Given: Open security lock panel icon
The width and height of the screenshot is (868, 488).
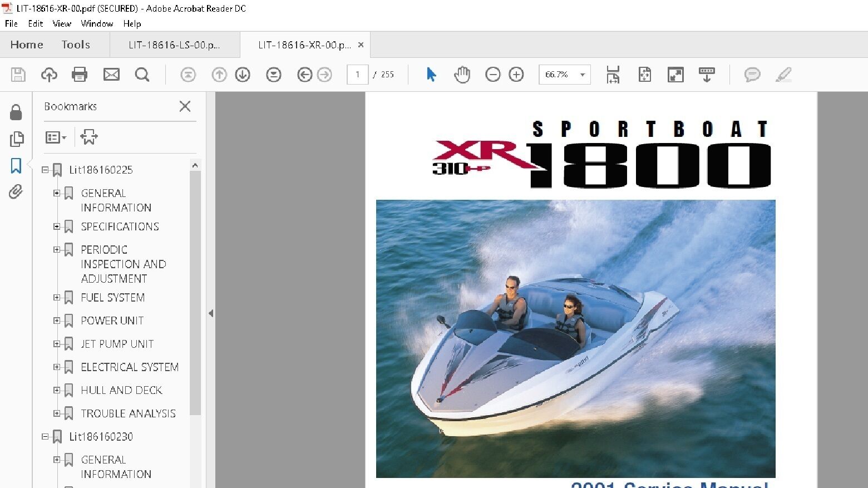Looking at the screenshot, I should (16, 112).
